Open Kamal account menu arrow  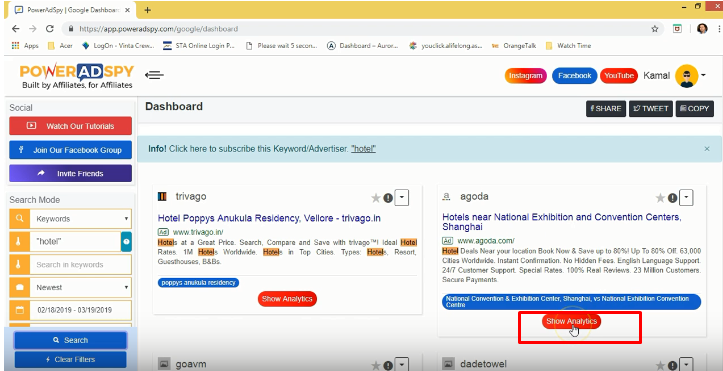click(x=703, y=75)
